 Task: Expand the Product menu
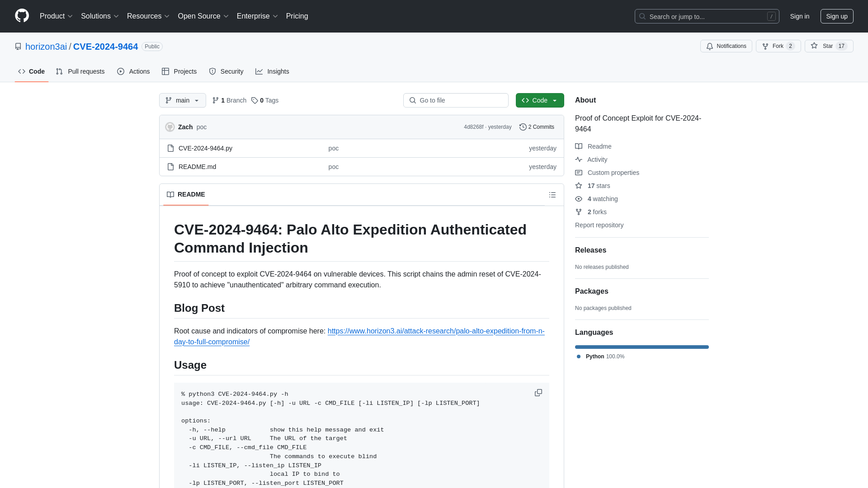pyautogui.click(x=56, y=16)
